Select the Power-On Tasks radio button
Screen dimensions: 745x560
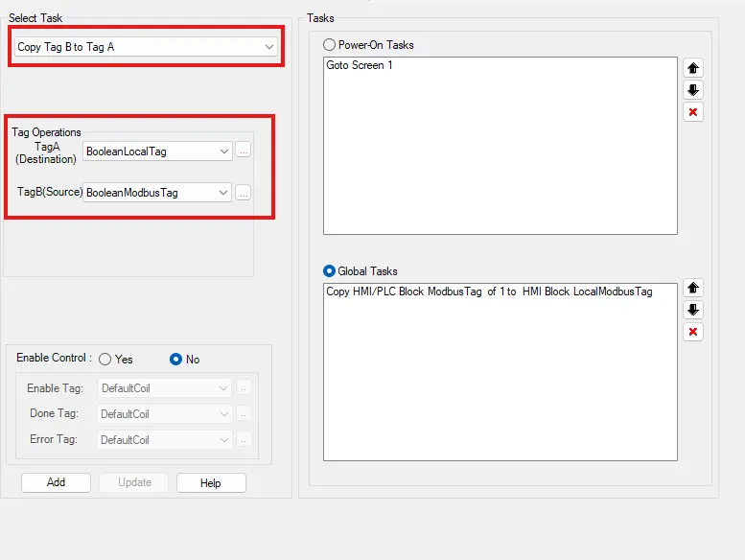tap(331, 45)
